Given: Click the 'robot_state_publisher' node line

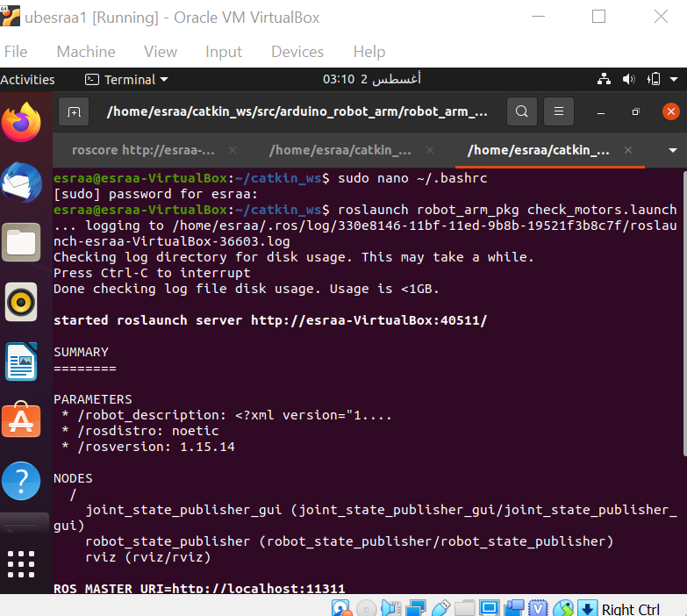Looking at the screenshot, I should point(349,541).
